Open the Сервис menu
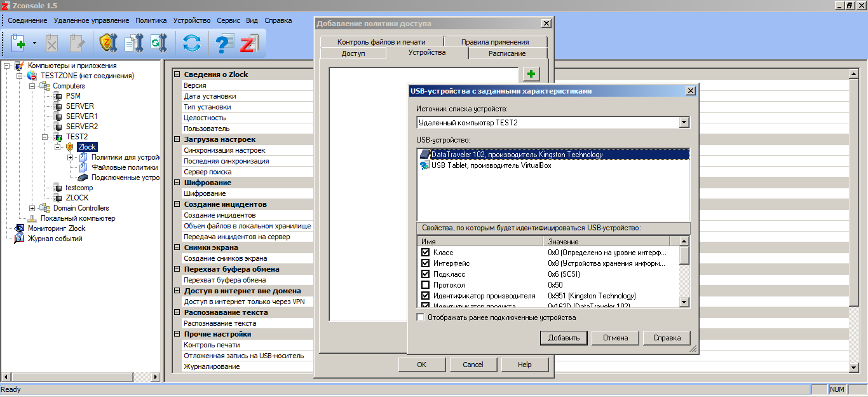 tap(228, 20)
